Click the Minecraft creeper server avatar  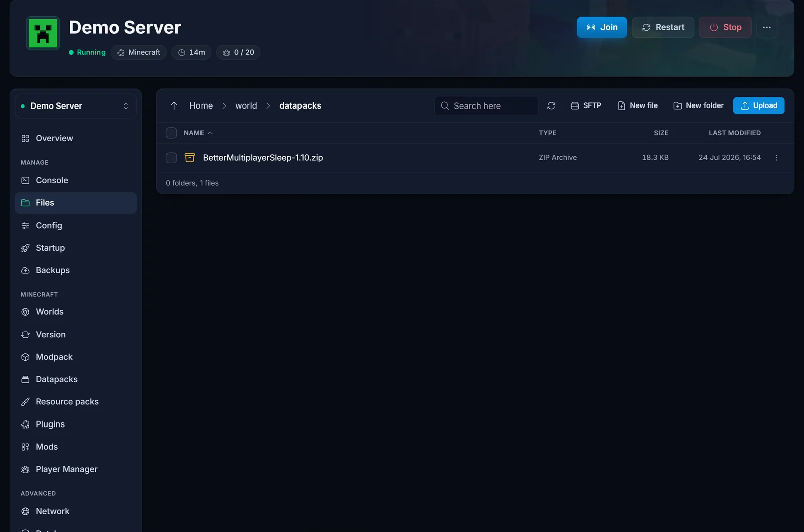pos(43,33)
